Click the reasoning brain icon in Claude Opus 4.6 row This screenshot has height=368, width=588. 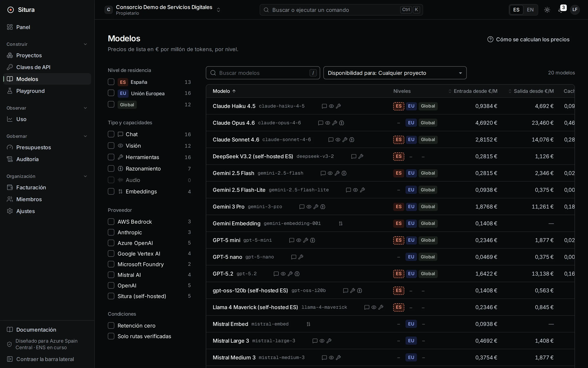click(x=342, y=123)
